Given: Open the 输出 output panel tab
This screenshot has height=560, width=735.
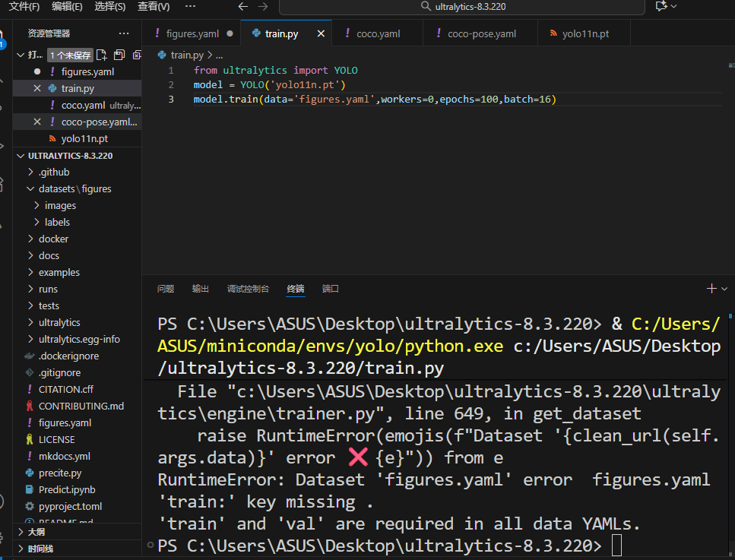Looking at the screenshot, I should click(x=200, y=289).
